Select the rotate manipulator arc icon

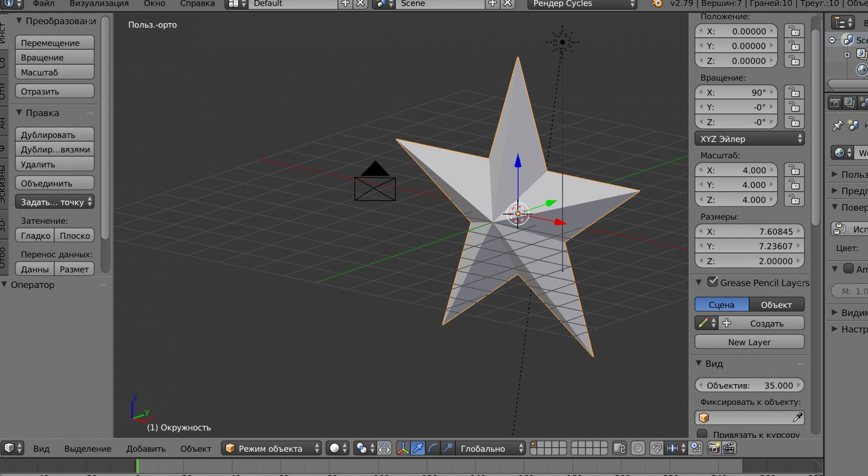click(433, 448)
